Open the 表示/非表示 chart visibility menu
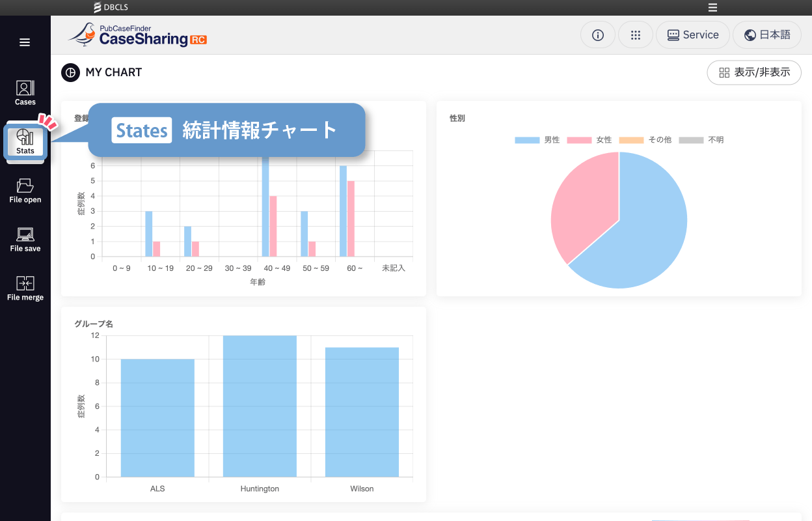The width and height of the screenshot is (812, 521). click(x=754, y=72)
